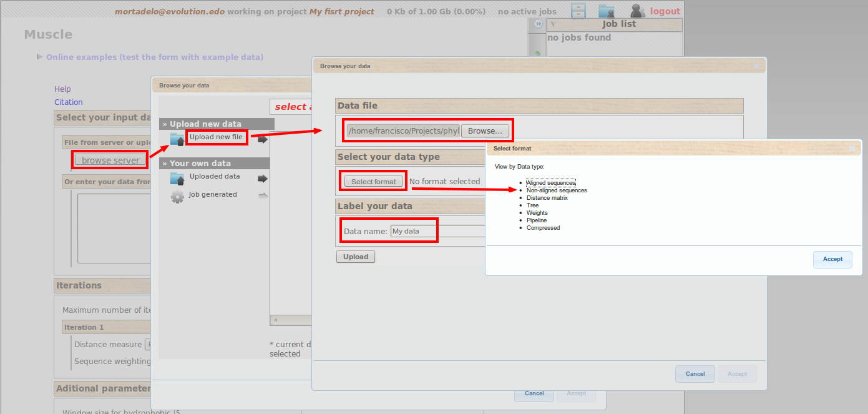Click the Uploaded data folder icon

tap(177, 178)
